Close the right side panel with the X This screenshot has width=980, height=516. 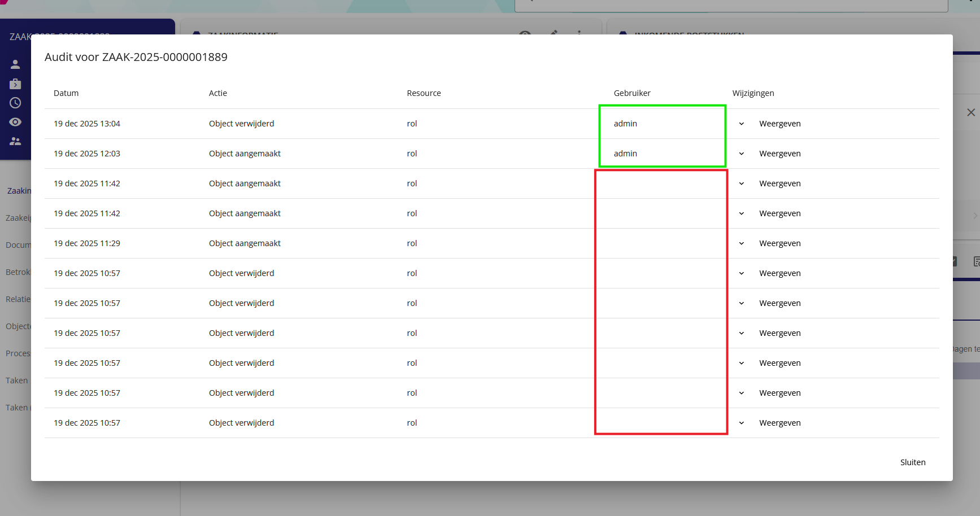coord(970,112)
